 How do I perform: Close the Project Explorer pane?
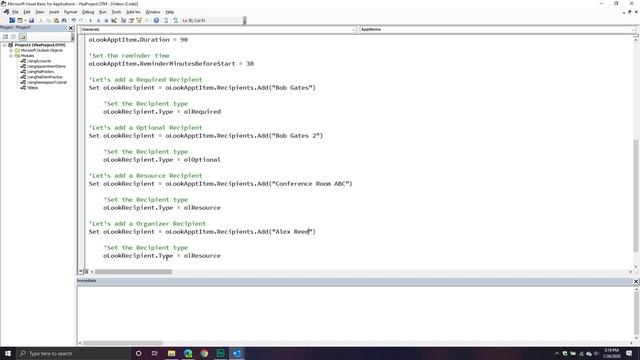pyautogui.click(x=71, y=28)
